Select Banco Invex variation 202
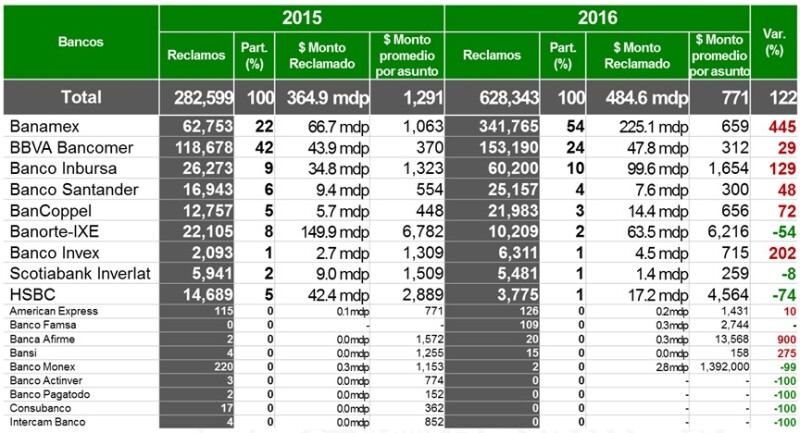 point(782,253)
